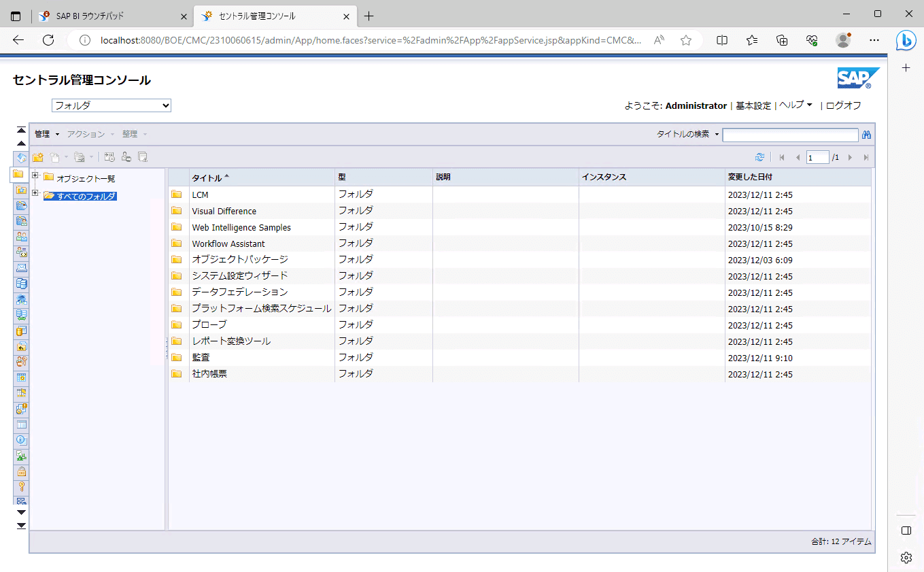The height and width of the screenshot is (572, 924).
Task: Click the binoculars search icon
Action: [866, 135]
